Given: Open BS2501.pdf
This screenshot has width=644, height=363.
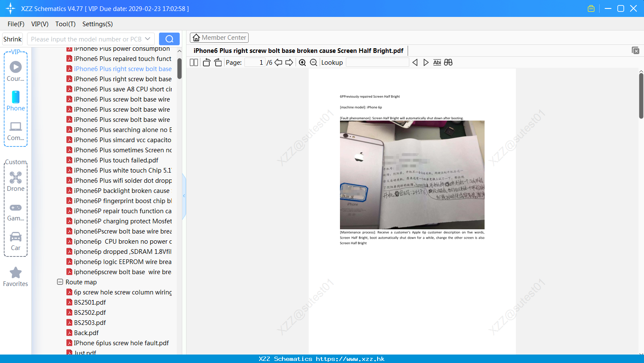Looking at the screenshot, I should point(86,302).
